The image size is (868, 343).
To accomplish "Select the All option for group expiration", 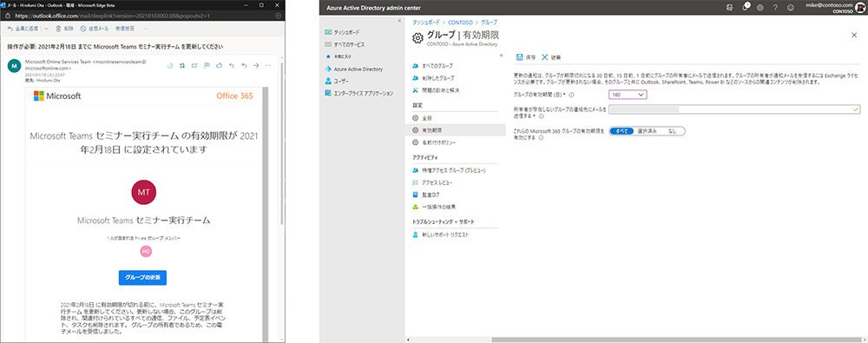I will (621, 131).
